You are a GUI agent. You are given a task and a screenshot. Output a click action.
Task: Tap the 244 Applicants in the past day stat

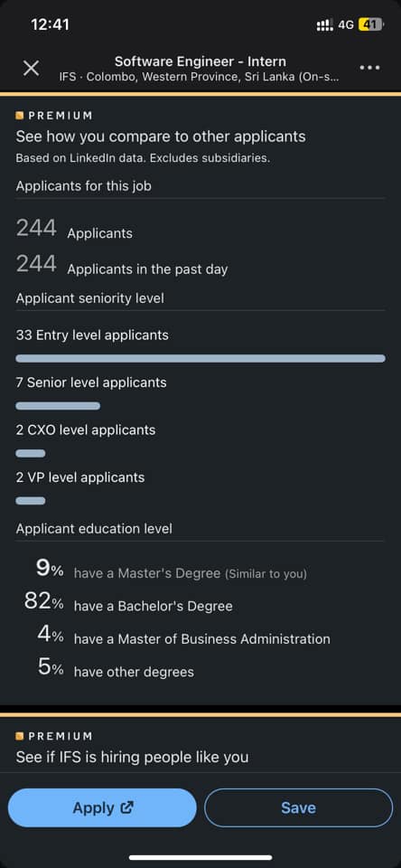(122, 266)
